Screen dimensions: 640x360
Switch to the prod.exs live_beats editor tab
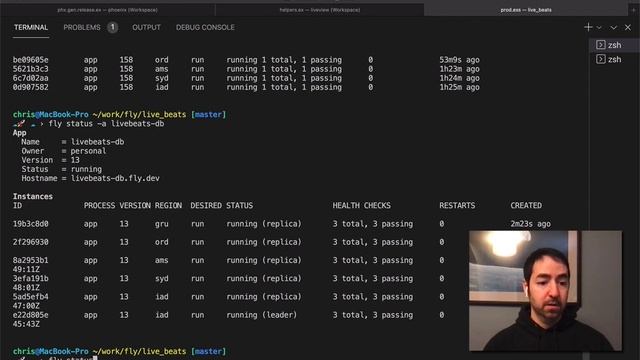tap(526, 10)
